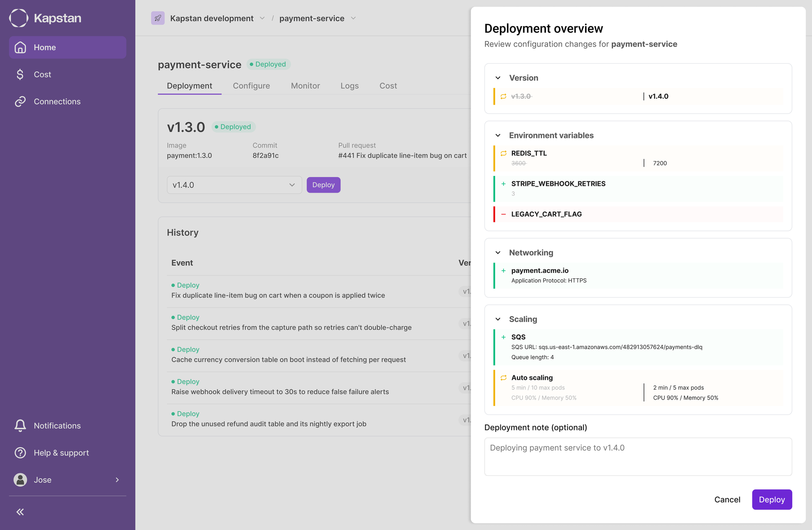812x530 pixels.
Task: Click '2 min / 5 max pods' value
Action: point(678,388)
